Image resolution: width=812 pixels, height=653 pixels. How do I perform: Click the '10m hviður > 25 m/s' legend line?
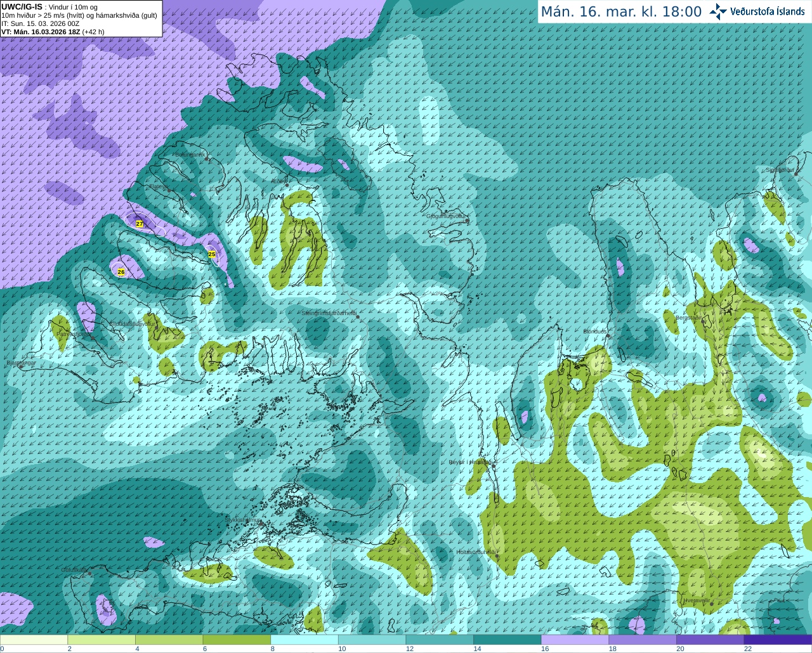79,15
